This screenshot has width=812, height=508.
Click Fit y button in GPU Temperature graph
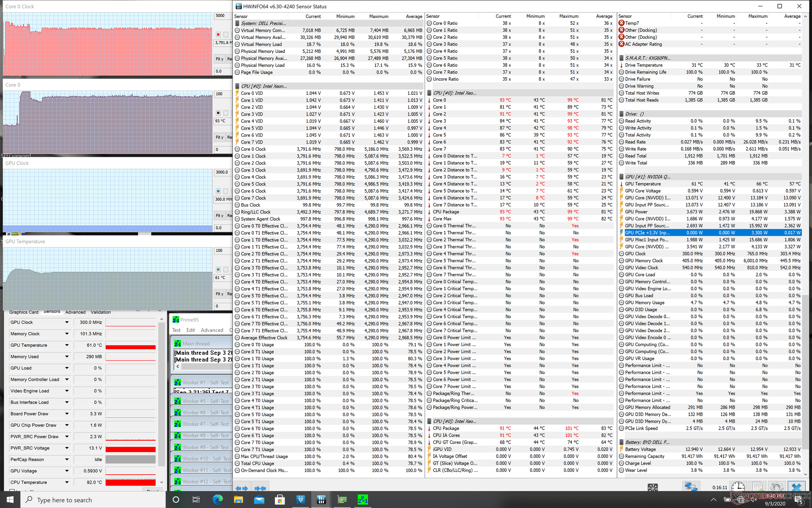[219, 294]
